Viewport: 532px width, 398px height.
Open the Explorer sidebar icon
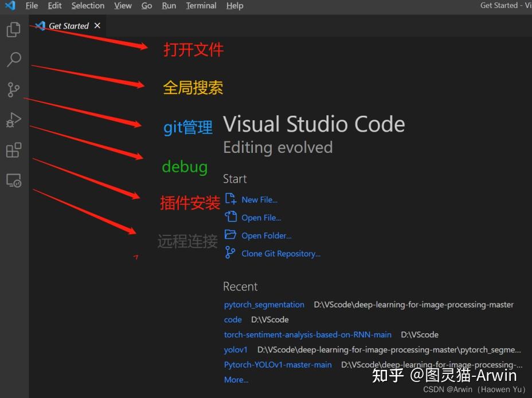click(13, 29)
